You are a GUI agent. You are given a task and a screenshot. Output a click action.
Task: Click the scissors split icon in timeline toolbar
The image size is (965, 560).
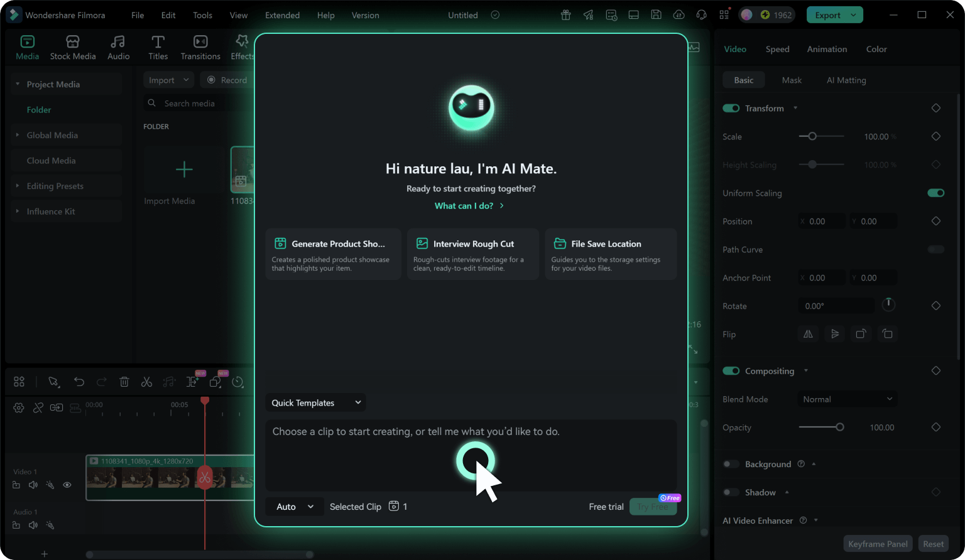pos(146,382)
